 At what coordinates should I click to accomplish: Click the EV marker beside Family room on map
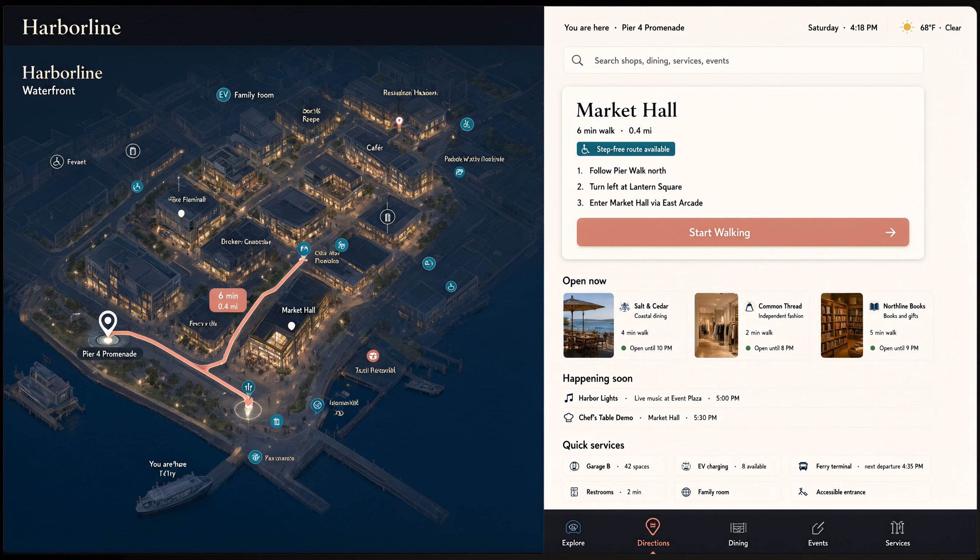pyautogui.click(x=223, y=95)
